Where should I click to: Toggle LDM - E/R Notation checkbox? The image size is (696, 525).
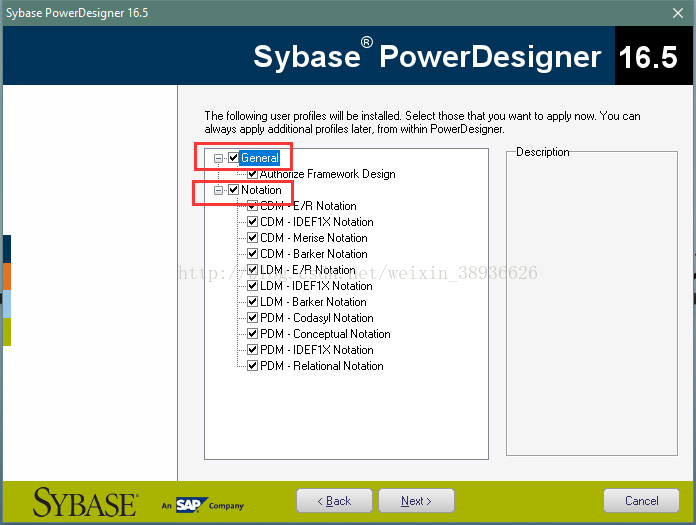pos(253,269)
